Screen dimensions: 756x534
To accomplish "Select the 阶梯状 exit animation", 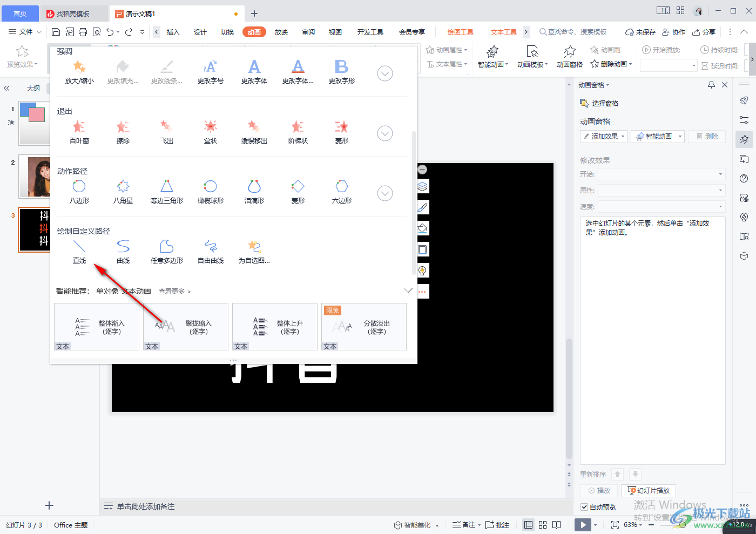I will pyautogui.click(x=298, y=132).
